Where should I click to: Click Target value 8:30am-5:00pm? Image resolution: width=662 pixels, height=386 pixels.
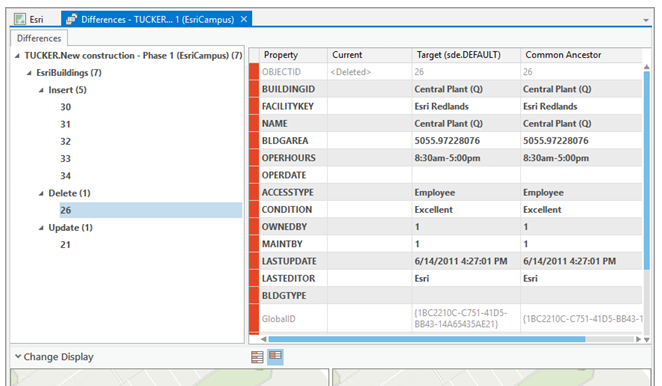tap(448, 158)
